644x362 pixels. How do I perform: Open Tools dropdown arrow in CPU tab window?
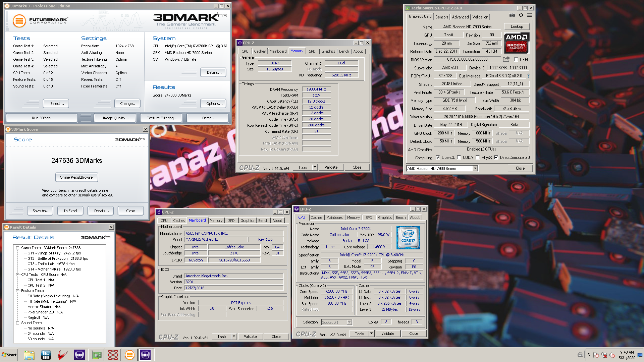click(371, 334)
